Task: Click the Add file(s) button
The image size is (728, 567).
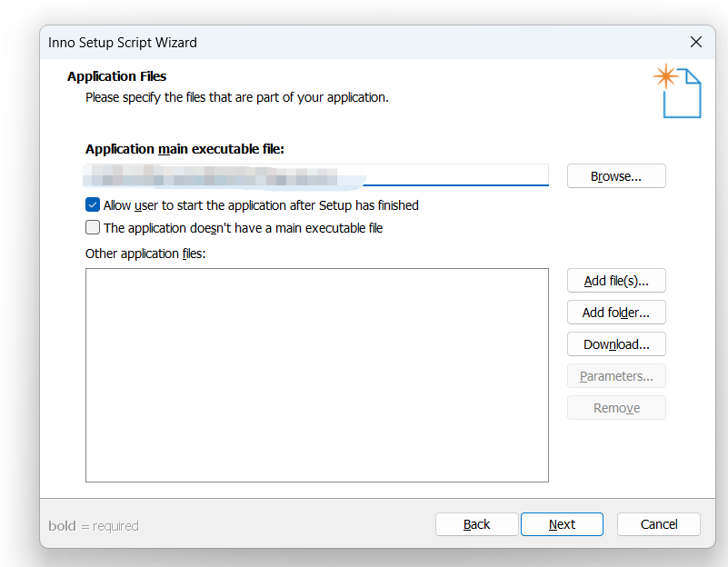Action: [616, 280]
